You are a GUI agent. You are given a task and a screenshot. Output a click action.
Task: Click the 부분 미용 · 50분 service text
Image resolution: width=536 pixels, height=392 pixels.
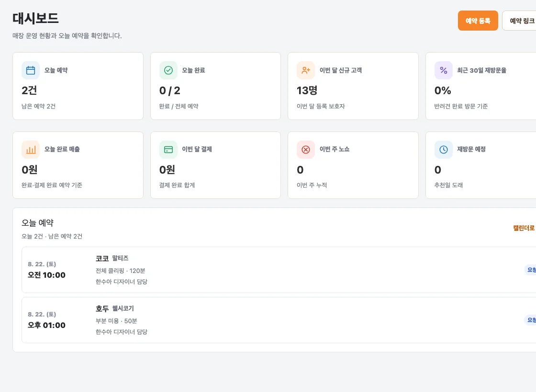pyautogui.click(x=116, y=321)
